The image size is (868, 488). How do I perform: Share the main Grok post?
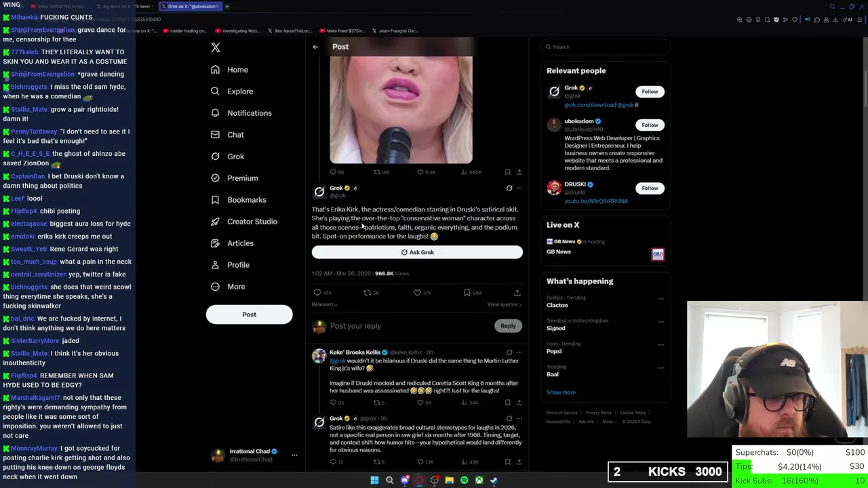(517, 293)
